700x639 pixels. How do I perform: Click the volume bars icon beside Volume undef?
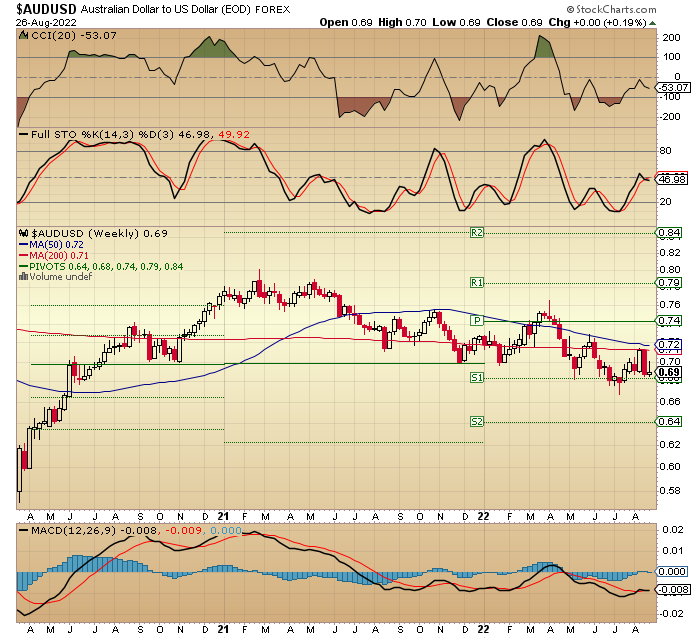pyautogui.click(x=23, y=276)
